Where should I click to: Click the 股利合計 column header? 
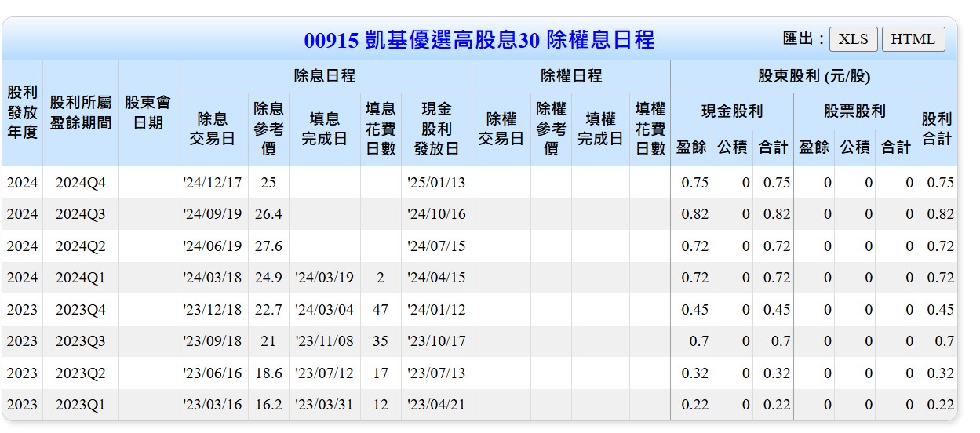[x=937, y=129]
